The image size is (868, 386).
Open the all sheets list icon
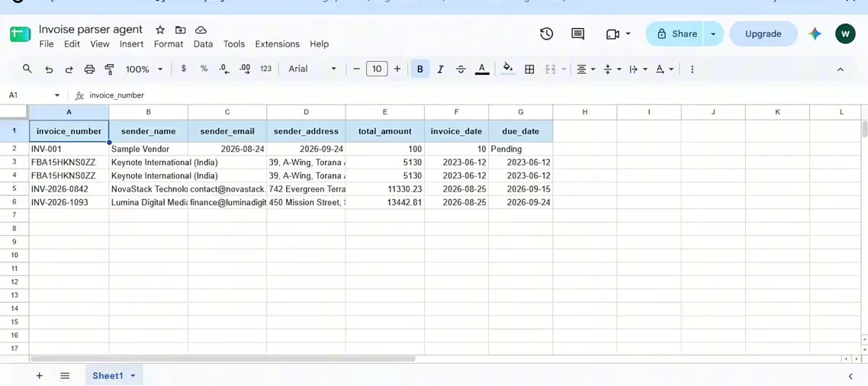coord(65,375)
